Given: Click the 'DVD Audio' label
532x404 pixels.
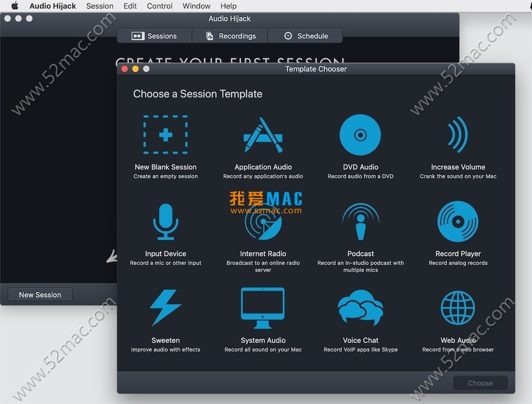Looking at the screenshot, I should [x=361, y=167].
